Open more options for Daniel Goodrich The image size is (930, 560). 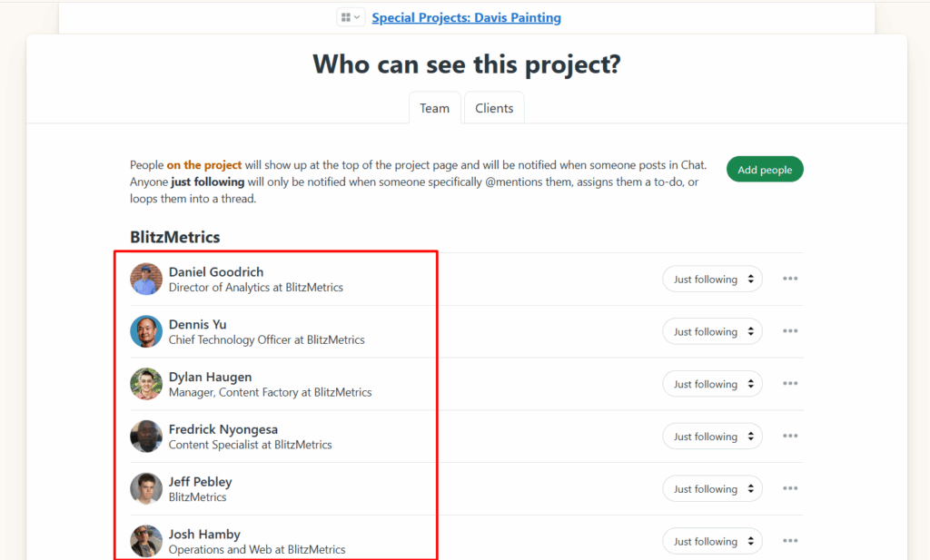click(x=790, y=279)
